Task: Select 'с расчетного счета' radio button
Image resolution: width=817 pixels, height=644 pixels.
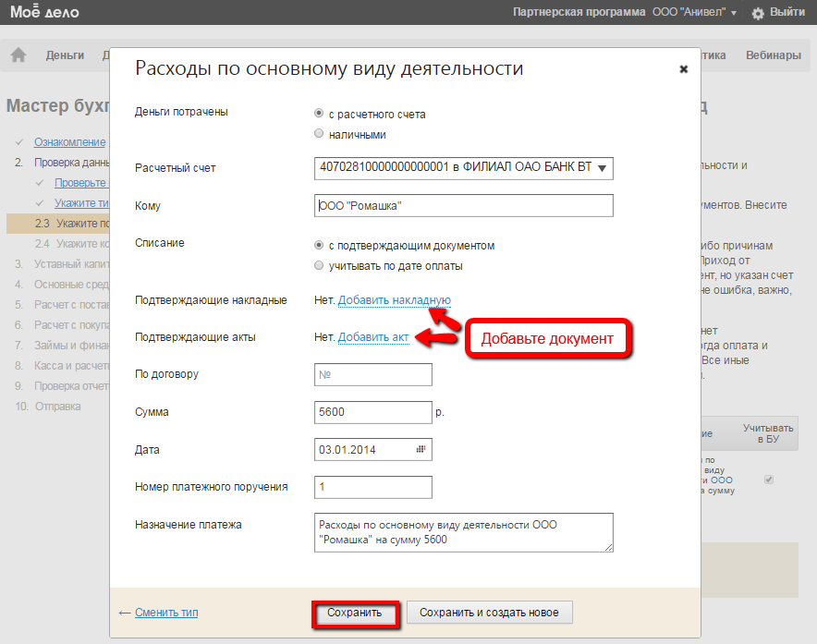Action: coord(319,113)
